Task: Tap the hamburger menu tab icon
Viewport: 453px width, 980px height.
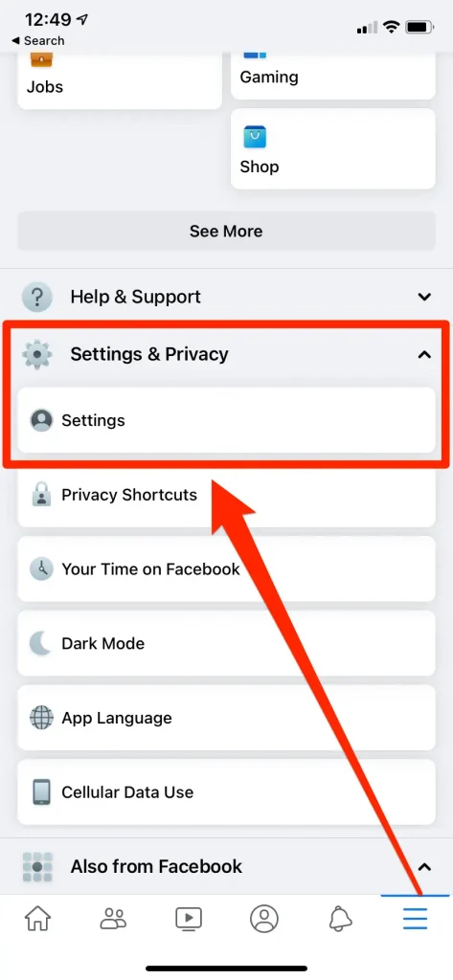Action: click(x=415, y=918)
